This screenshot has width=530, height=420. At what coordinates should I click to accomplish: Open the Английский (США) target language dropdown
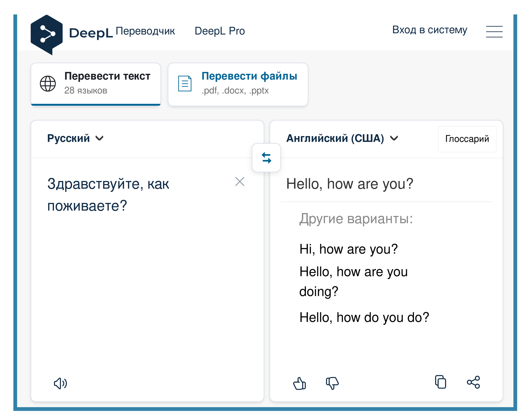tap(342, 138)
